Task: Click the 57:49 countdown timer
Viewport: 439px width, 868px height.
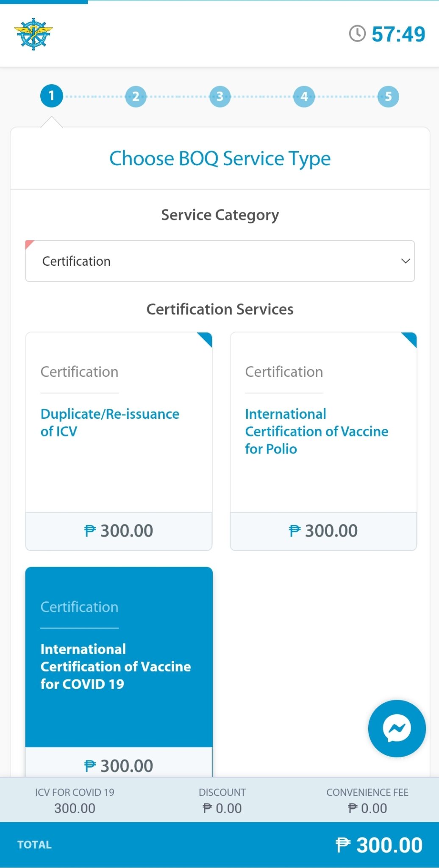Action: [x=397, y=34]
